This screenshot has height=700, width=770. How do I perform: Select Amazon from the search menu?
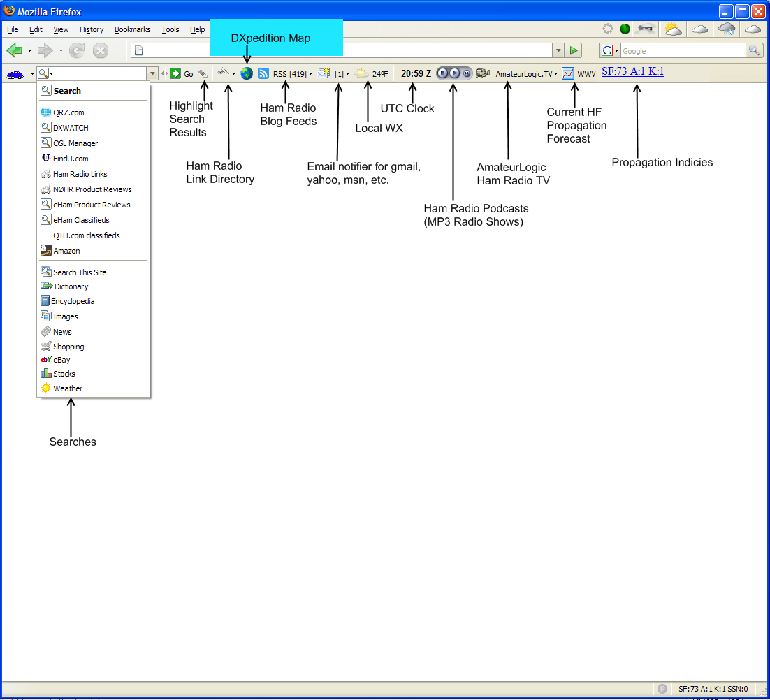click(94, 251)
